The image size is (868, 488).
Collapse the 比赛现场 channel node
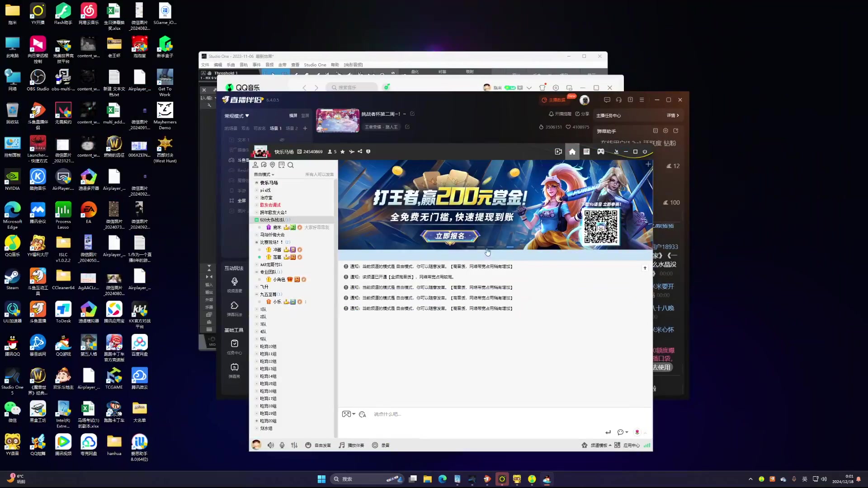click(256, 242)
